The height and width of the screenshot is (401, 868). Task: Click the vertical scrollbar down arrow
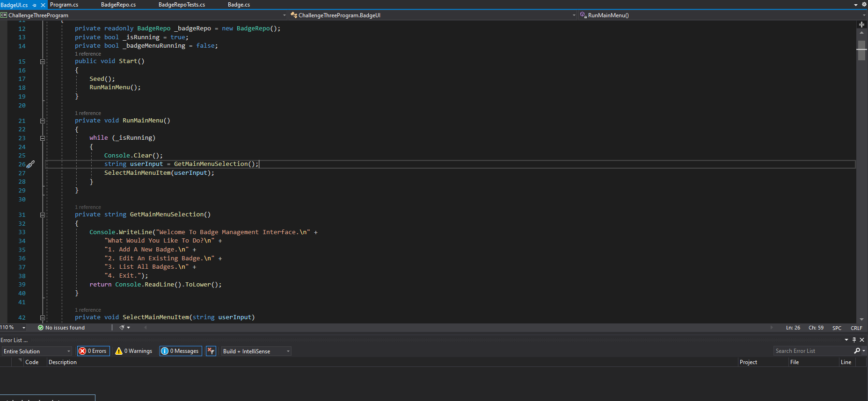point(861,320)
